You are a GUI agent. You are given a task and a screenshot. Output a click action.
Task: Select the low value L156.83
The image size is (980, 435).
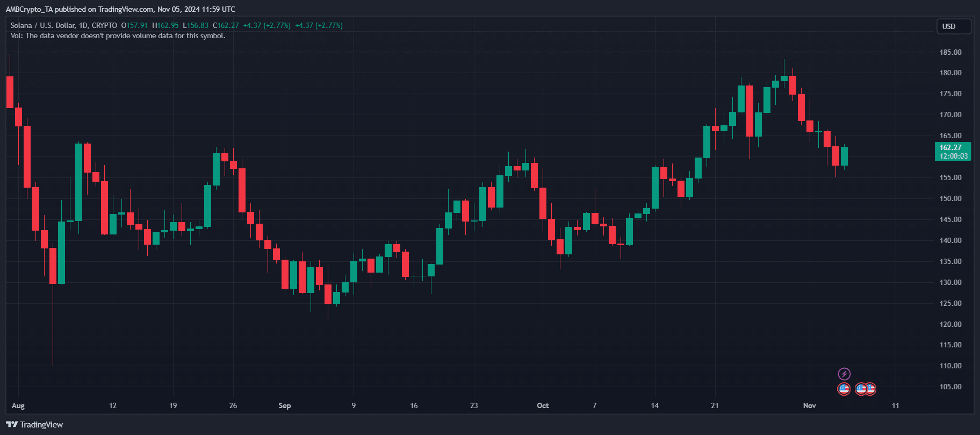(x=196, y=25)
